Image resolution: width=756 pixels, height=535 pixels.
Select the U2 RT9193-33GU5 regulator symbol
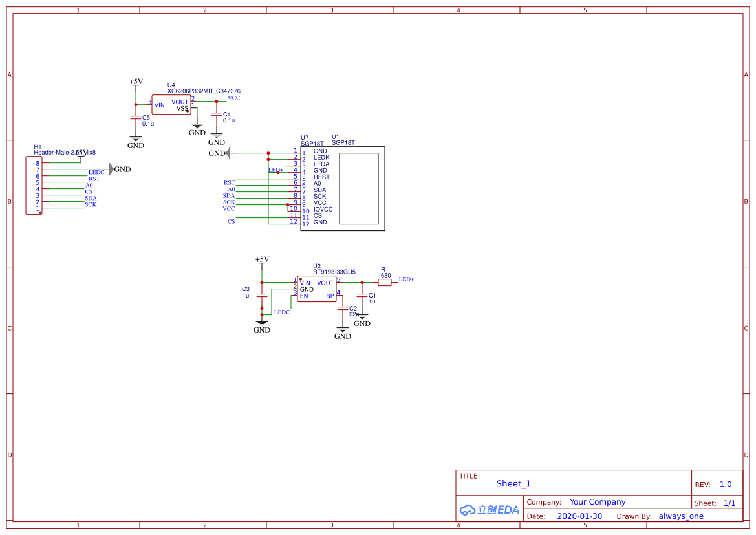coord(317,289)
